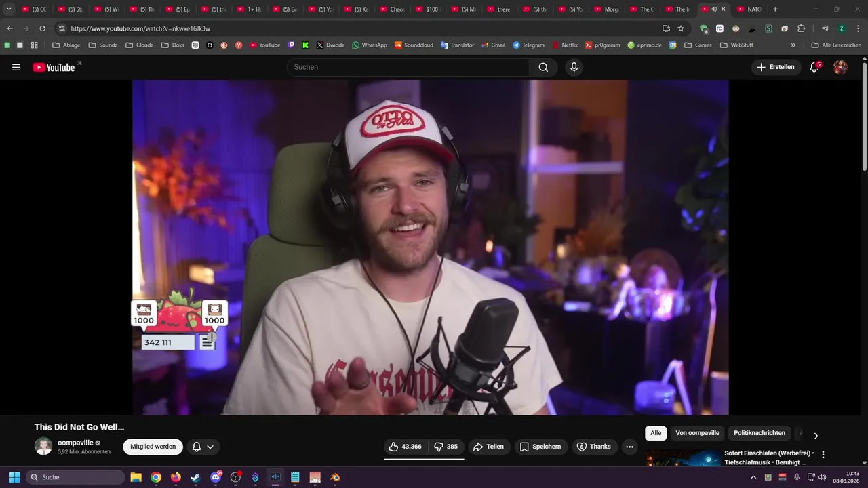Viewport: 868px width, 488px height.
Task: Open Gmail bookmark
Action: 493,45
